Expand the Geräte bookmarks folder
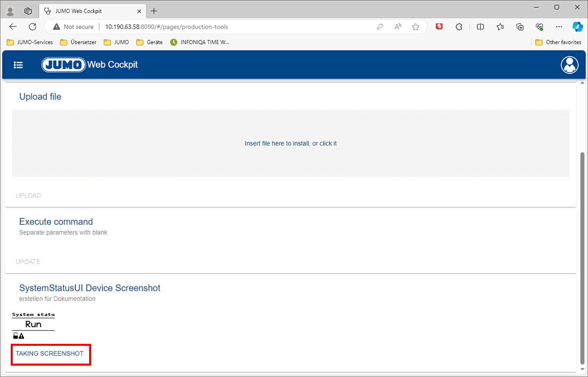Image resolution: width=588 pixels, height=377 pixels. click(x=150, y=42)
